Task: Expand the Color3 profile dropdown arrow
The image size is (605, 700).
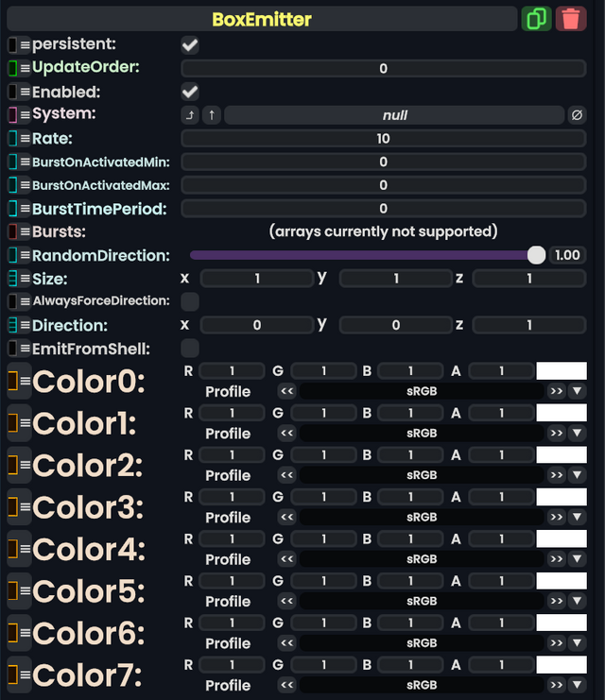Action: pyautogui.click(x=578, y=517)
